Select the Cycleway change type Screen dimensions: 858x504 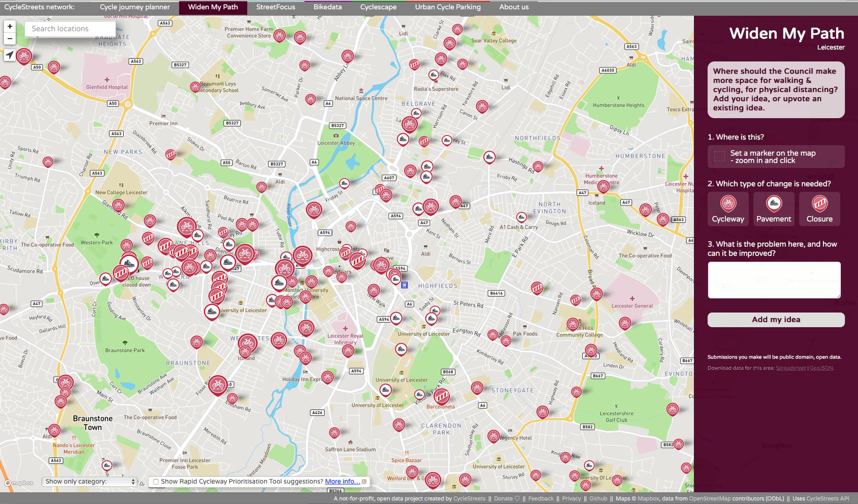click(728, 209)
